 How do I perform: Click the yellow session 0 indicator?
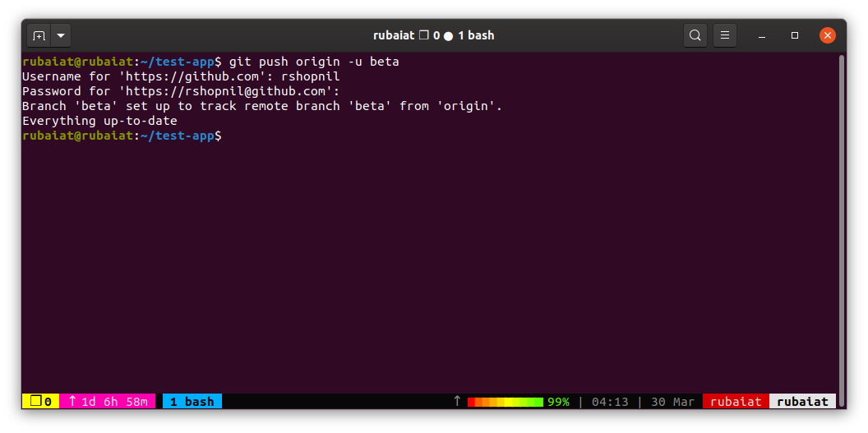click(40, 402)
